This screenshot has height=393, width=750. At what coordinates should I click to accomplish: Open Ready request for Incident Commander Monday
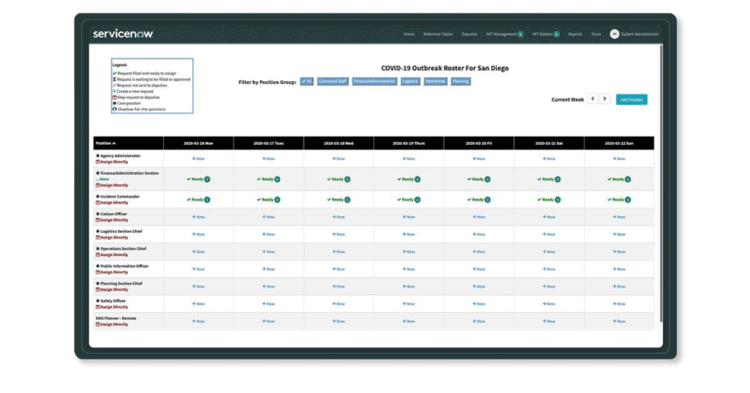pos(198,200)
